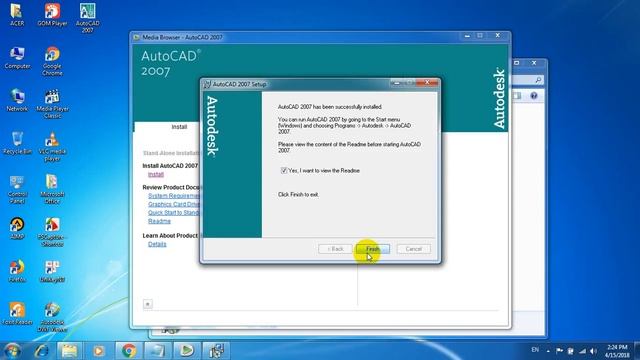
Task: Click the Install link under Install AutoCAD 2007
Action: coord(156,174)
